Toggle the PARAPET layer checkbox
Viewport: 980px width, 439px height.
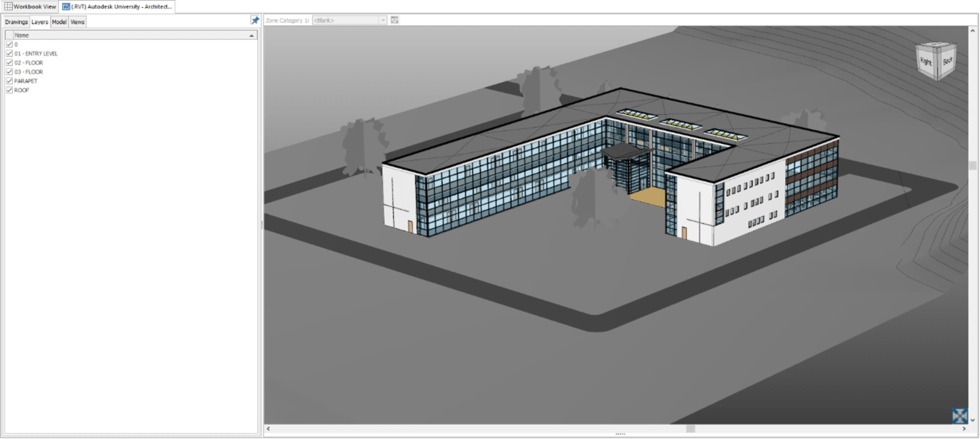[x=9, y=81]
